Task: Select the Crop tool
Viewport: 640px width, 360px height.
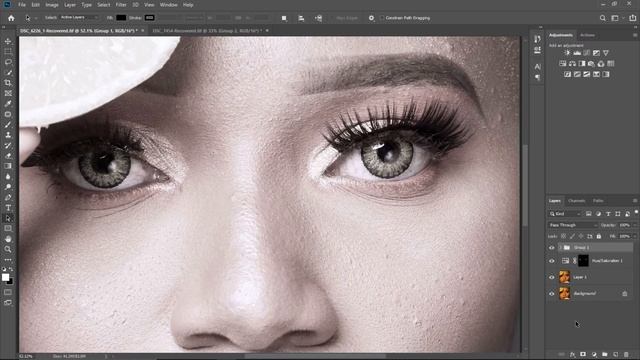Action: (8, 83)
